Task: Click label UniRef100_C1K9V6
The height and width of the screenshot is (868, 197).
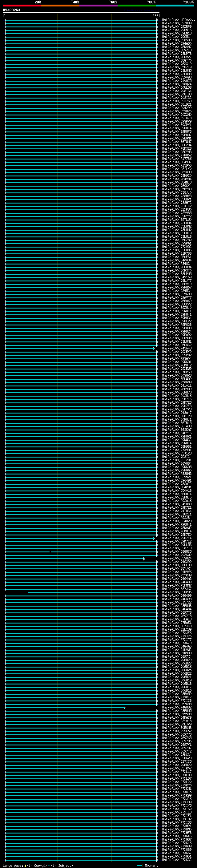Action: (x=177, y=572)
